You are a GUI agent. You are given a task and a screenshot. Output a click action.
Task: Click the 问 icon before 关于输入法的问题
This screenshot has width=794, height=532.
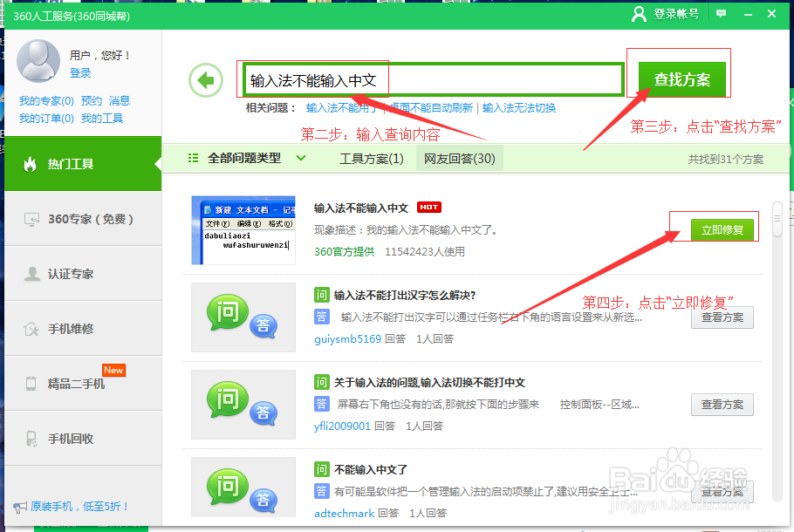322,382
